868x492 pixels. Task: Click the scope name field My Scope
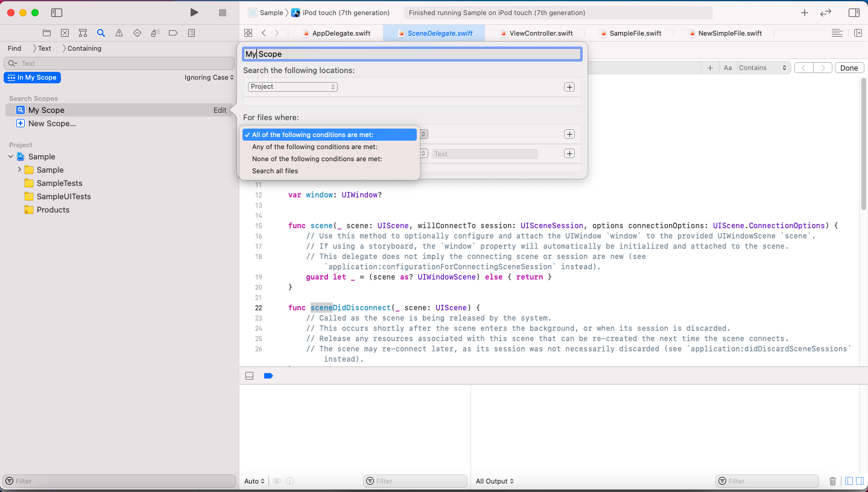412,54
